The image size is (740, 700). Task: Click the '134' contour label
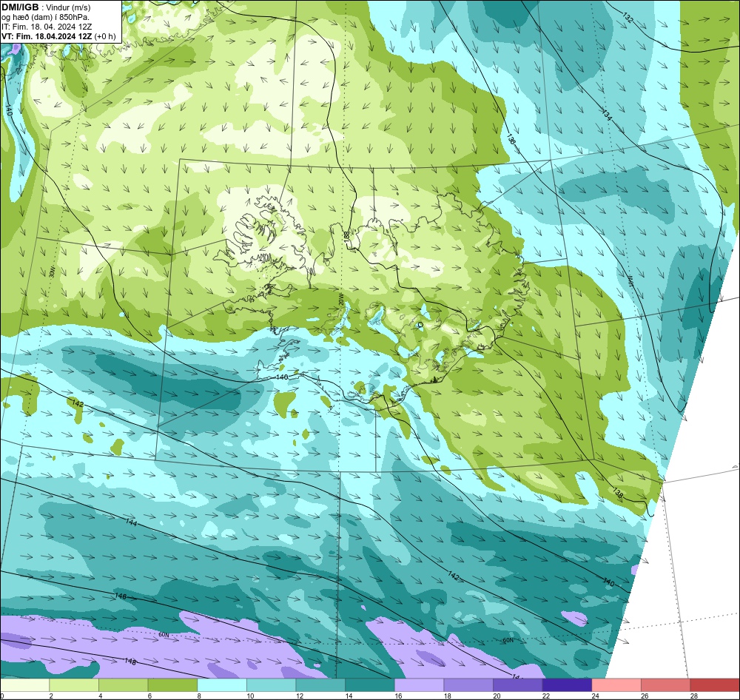[607, 115]
